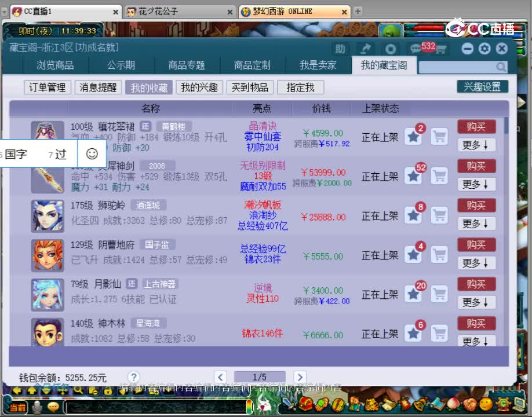Viewport: 532px width, 417px height.
Task: Click the listing scrollbar thumb
Action: (x=507, y=126)
